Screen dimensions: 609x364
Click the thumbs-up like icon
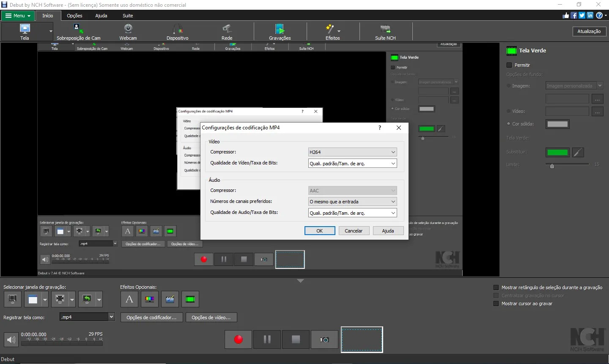pyautogui.click(x=566, y=15)
